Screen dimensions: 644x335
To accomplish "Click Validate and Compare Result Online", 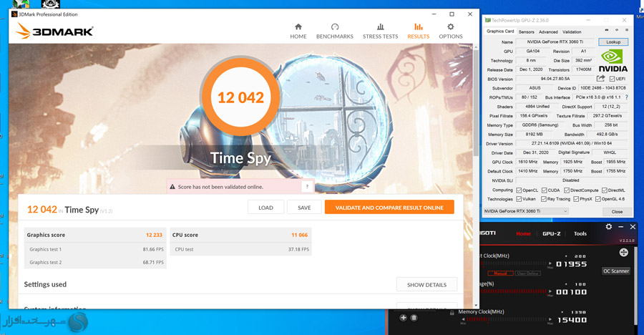I will click(389, 207).
